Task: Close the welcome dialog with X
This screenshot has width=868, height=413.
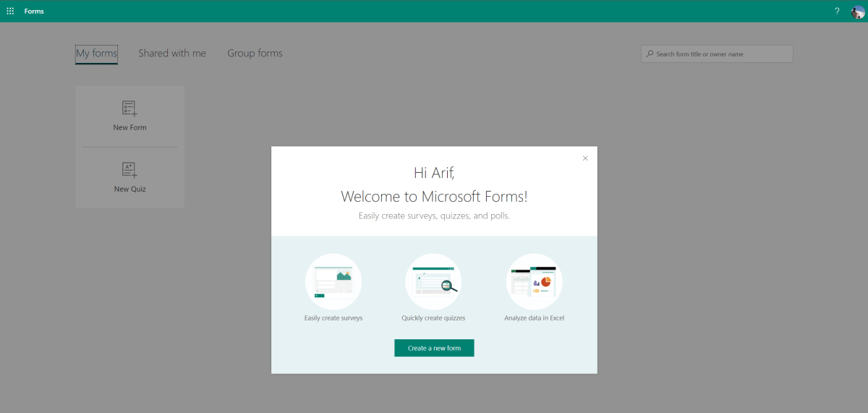Action: coord(585,158)
